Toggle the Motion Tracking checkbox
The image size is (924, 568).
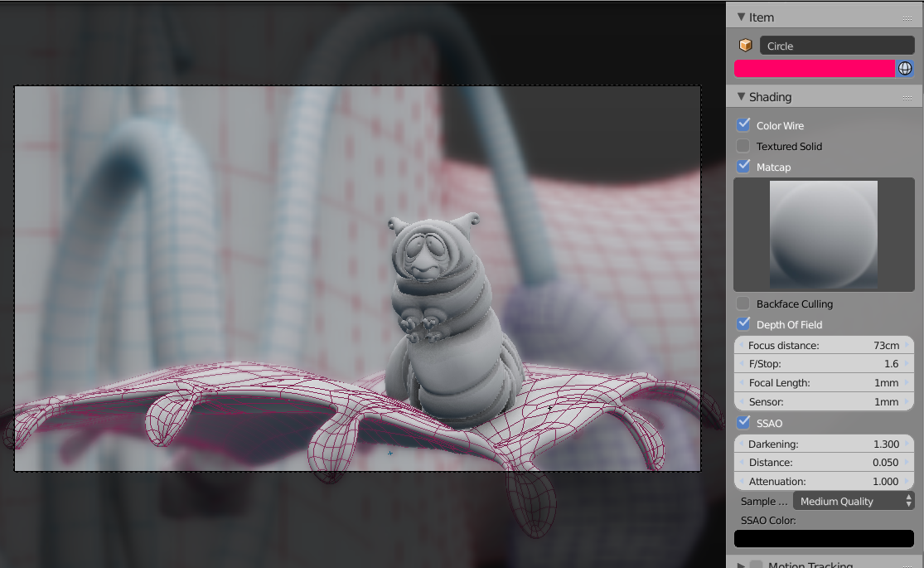(756, 565)
